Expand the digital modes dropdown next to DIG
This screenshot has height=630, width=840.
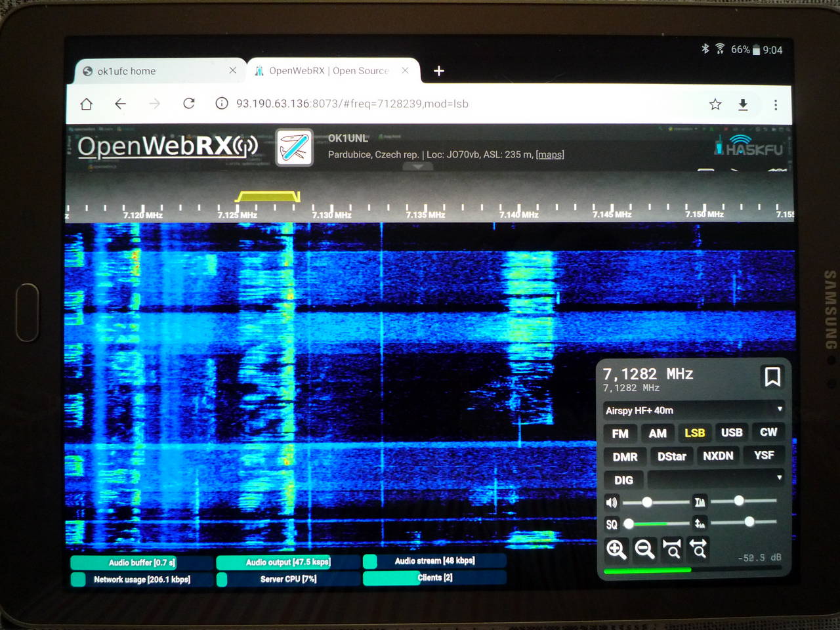[x=715, y=478]
